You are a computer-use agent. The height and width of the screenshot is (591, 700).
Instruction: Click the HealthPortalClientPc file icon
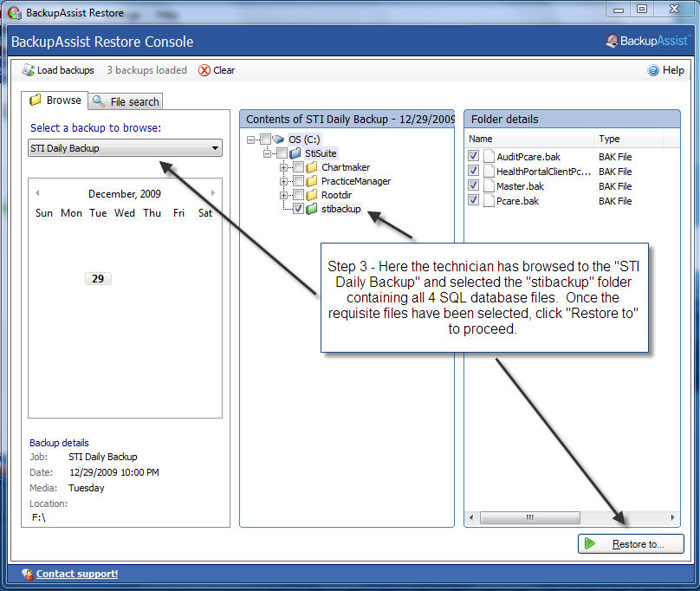489,171
